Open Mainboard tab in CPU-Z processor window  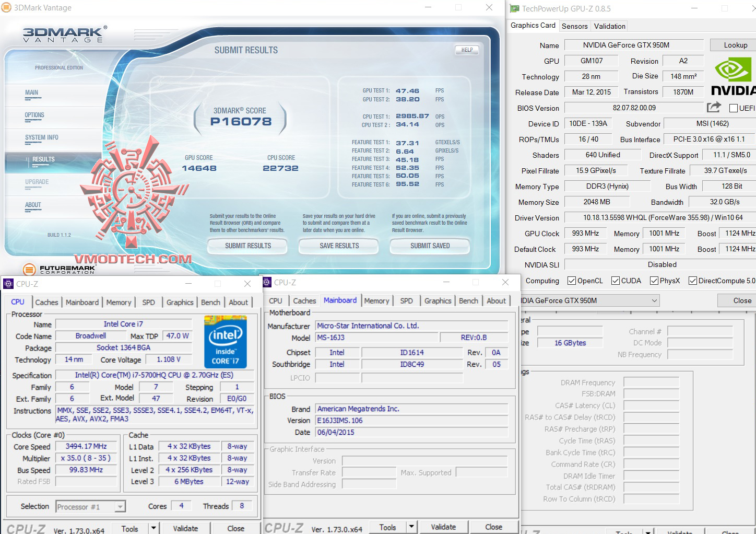click(x=82, y=302)
